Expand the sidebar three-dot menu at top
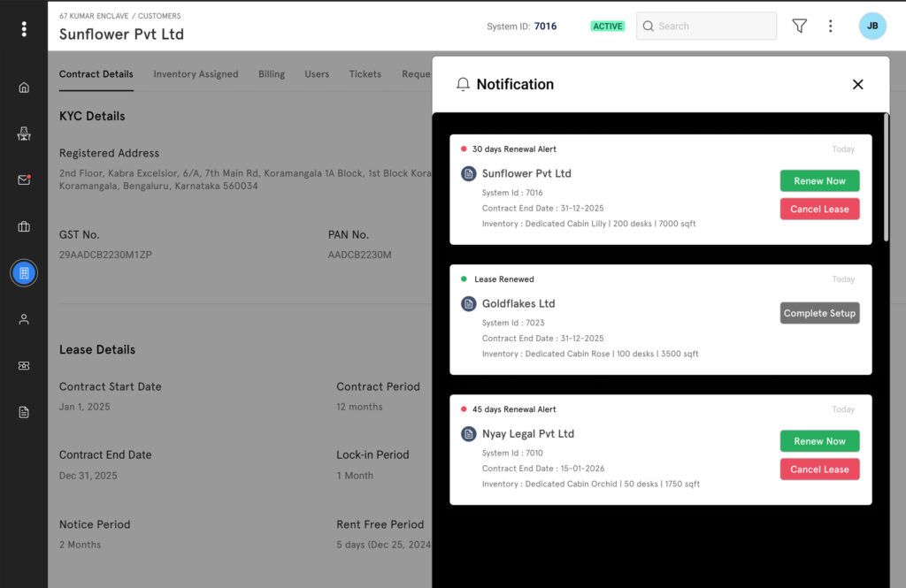The width and height of the screenshot is (906, 588). click(x=24, y=29)
